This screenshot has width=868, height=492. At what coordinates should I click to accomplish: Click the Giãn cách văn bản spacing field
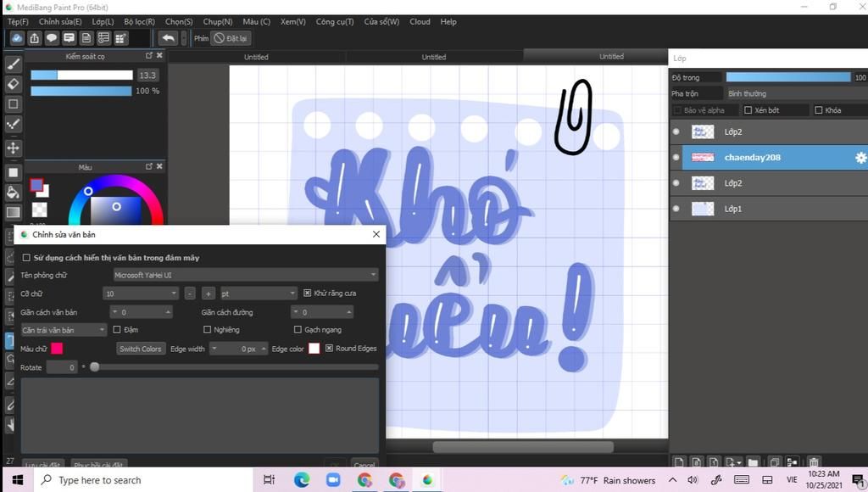click(x=142, y=312)
